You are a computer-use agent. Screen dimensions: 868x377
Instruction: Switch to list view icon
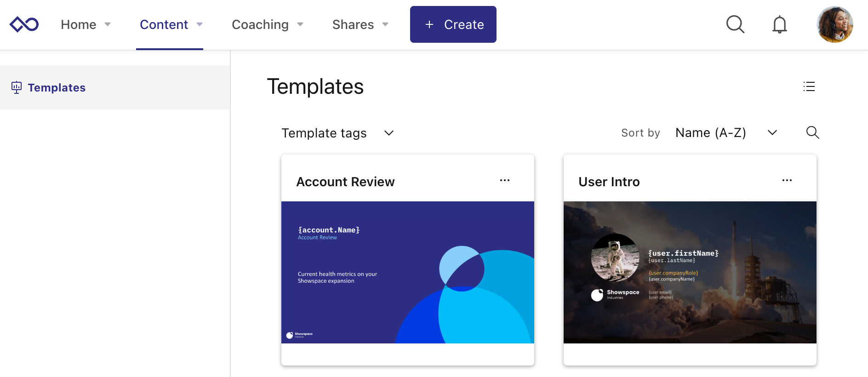coord(809,86)
